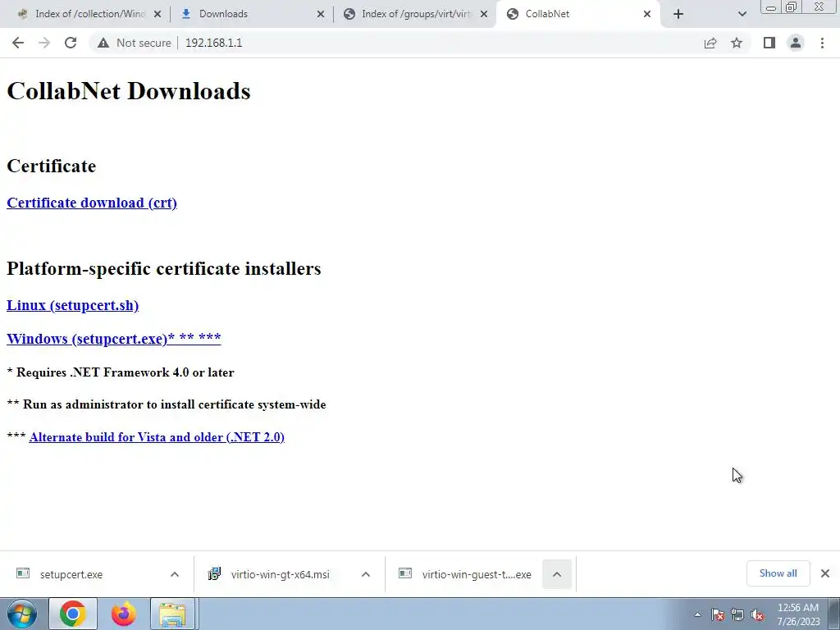Click the Show desktop button
This screenshot has height=630, width=840.
pos(834,614)
